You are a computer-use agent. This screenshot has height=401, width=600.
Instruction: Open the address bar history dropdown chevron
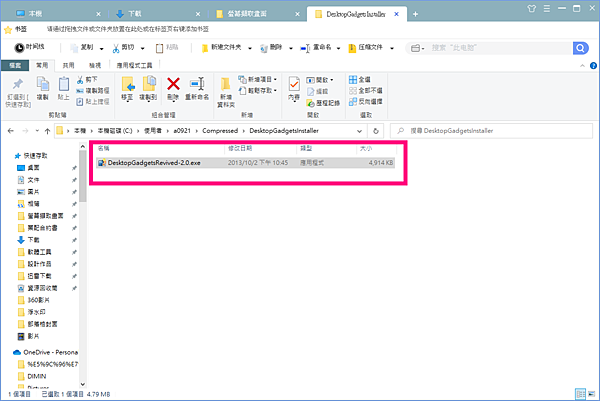pyautogui.click(x=359, y=131)
